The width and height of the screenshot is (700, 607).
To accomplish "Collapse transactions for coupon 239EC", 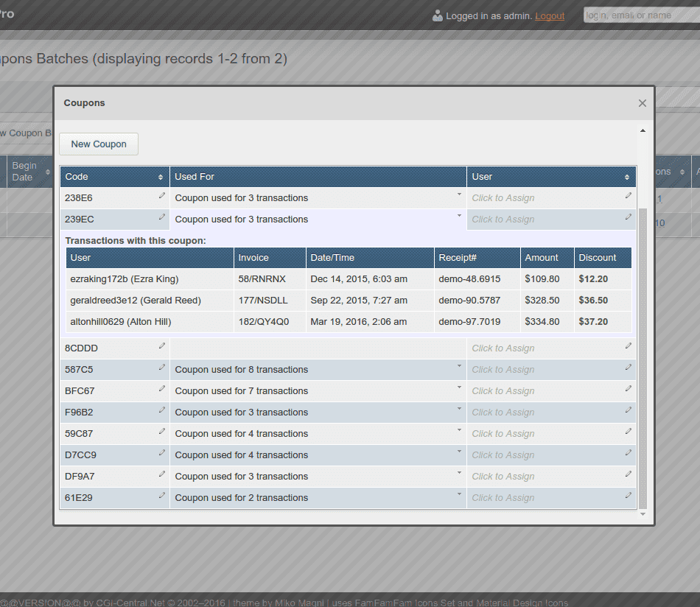I will coord(459,216).
